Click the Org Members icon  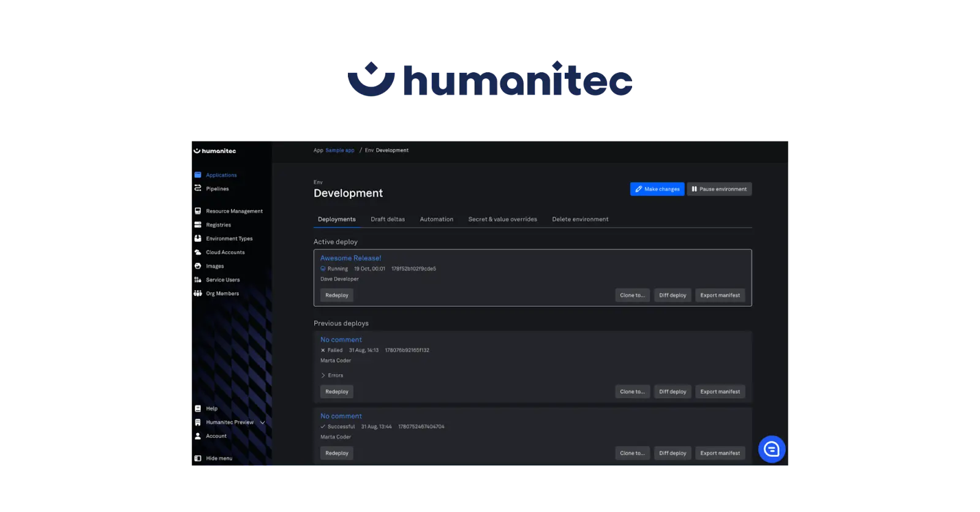pos(198,293)
